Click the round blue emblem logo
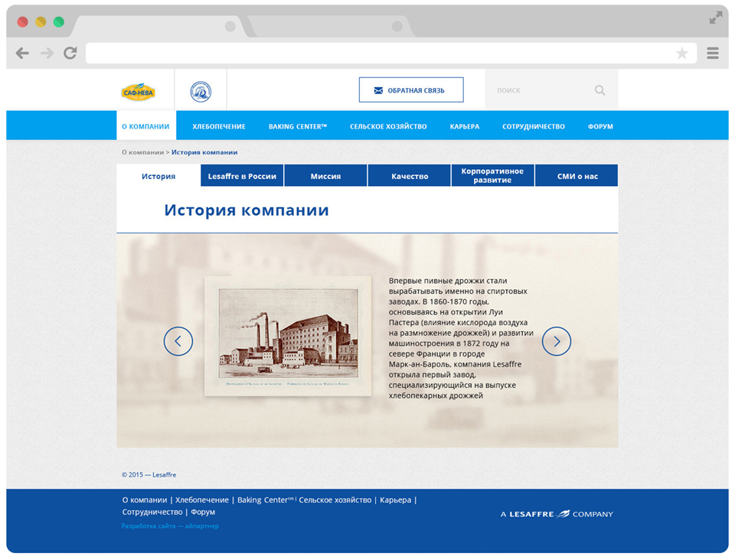The image size is (735, 560). click(201, 92)
